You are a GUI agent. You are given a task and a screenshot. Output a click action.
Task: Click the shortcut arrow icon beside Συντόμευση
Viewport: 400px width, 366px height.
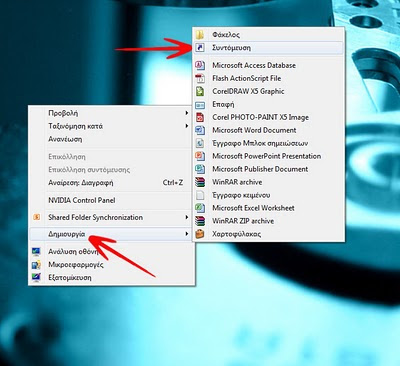200,48
